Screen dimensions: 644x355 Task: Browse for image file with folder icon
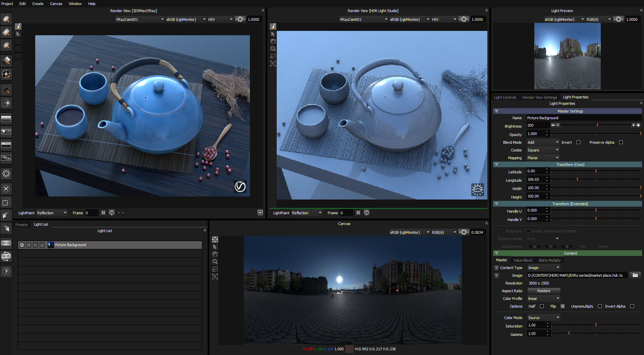(x=635, y=275)
